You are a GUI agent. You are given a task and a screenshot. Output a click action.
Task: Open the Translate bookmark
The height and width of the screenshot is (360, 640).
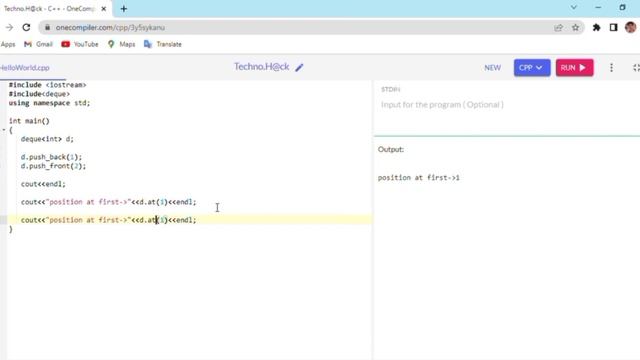(163, 44)
